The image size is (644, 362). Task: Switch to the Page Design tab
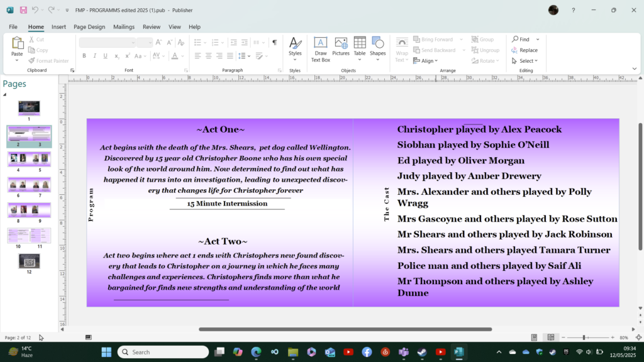[89, 26]
